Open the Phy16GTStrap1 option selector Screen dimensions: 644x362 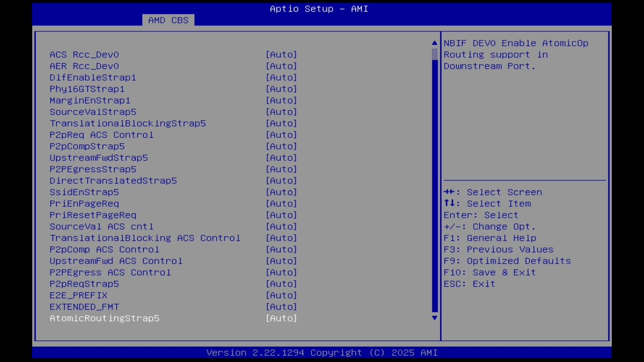pos(281,89)
